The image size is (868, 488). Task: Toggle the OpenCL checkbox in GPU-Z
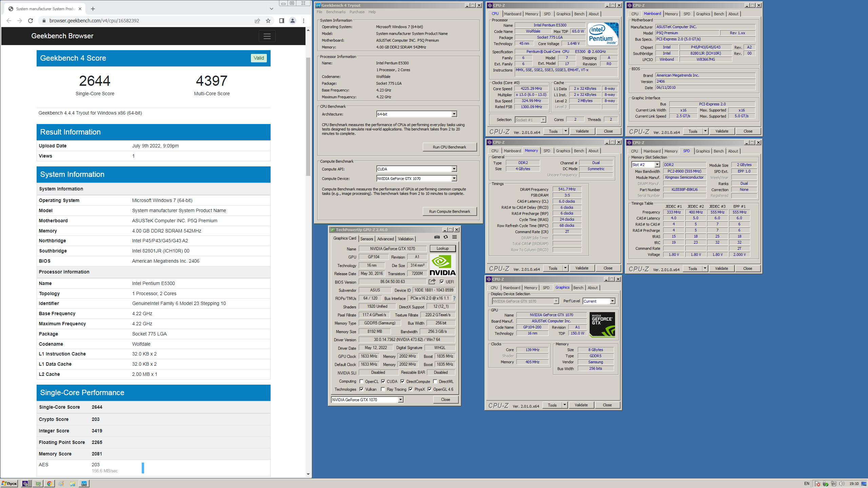click(361, 381)
